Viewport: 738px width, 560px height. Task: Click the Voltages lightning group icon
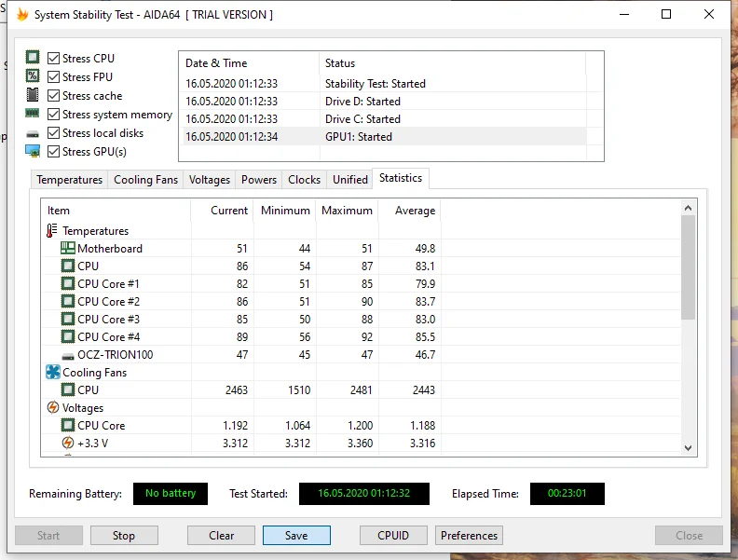(x=53, y=407)
